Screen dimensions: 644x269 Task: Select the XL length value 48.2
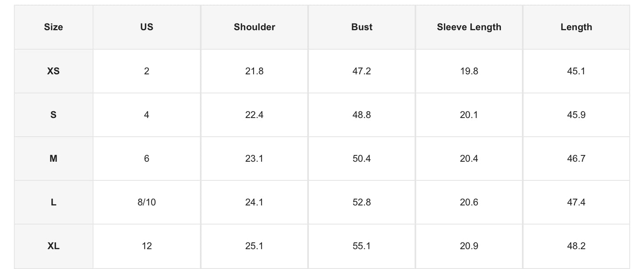[576, 246]
